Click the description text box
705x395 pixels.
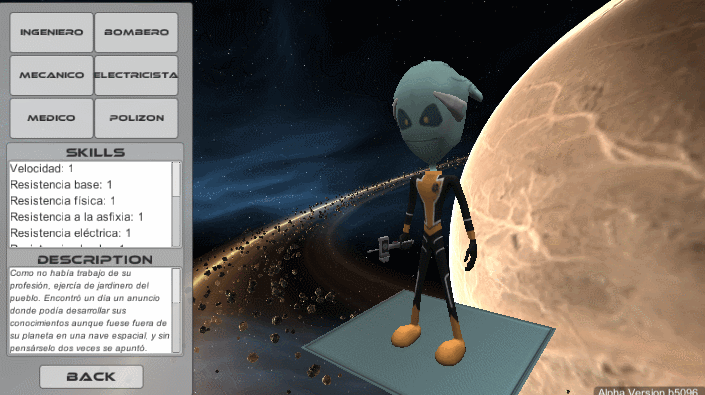tap(90, 310)
